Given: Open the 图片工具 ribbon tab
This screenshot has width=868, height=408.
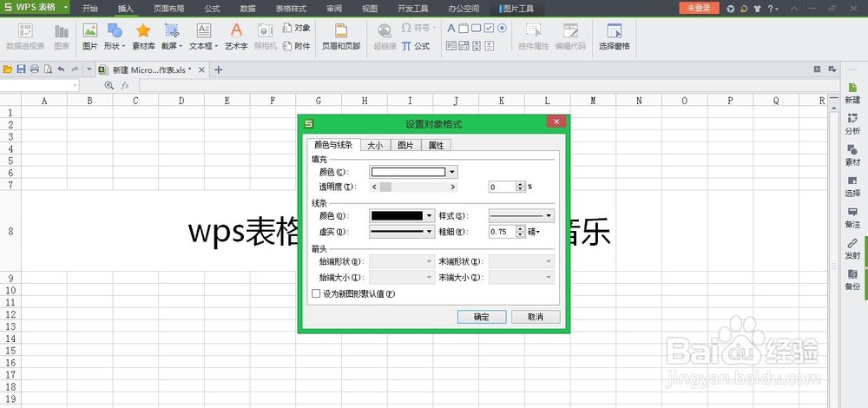Looking at the screenshot, I should point(516,9).
